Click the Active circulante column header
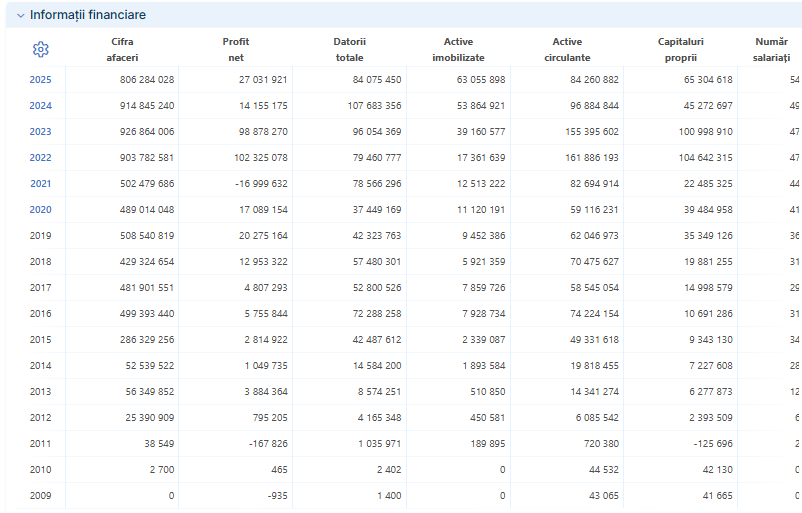Viewport: 802px width, 513px height. [567, 50]
